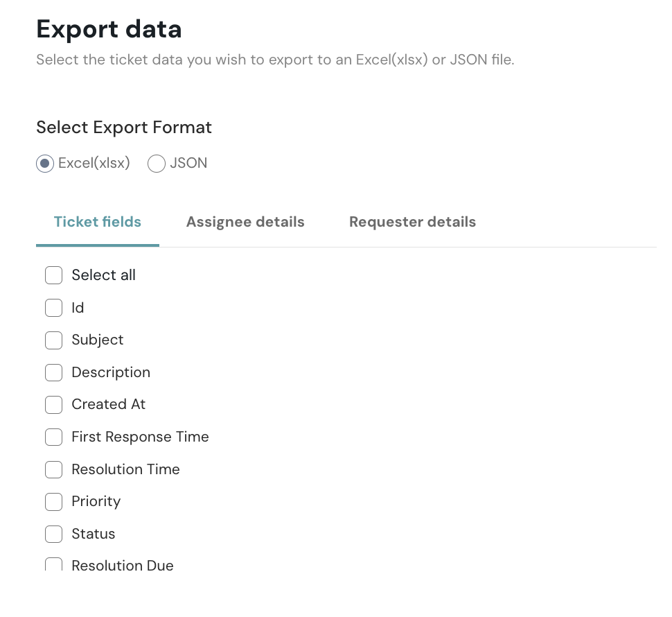Tick the Select all checkbox
The height and width of the screenshot is (617, 672).
[54, 275]
